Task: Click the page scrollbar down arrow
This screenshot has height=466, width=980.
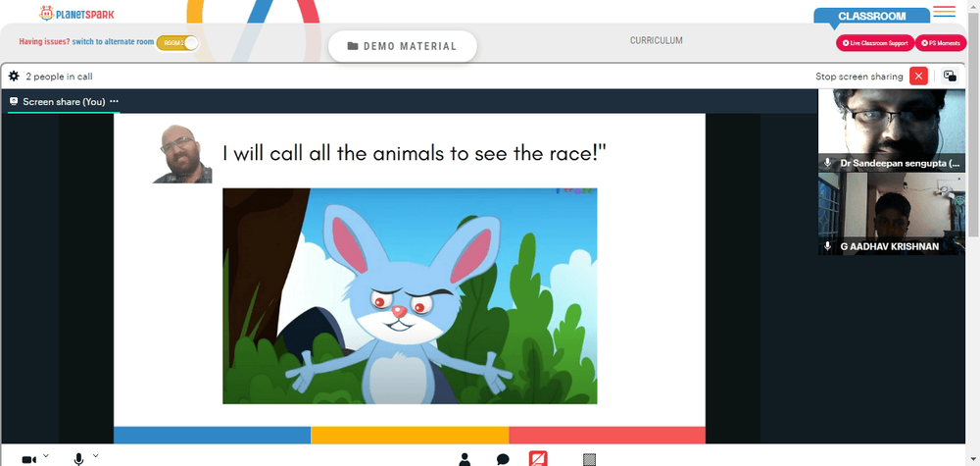Action: (974, 461)
